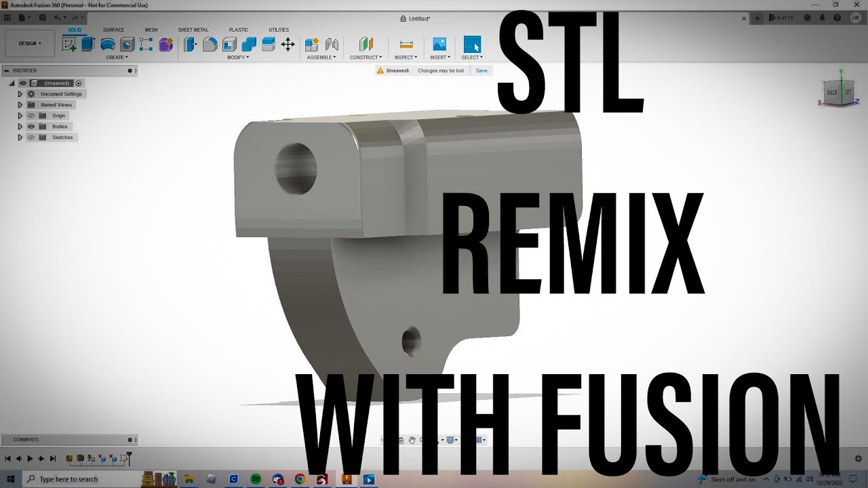Viewport: 868px width, 488px height.
Task: Open the Rectangular Pattern tool
Action: [x=146, y=45]
